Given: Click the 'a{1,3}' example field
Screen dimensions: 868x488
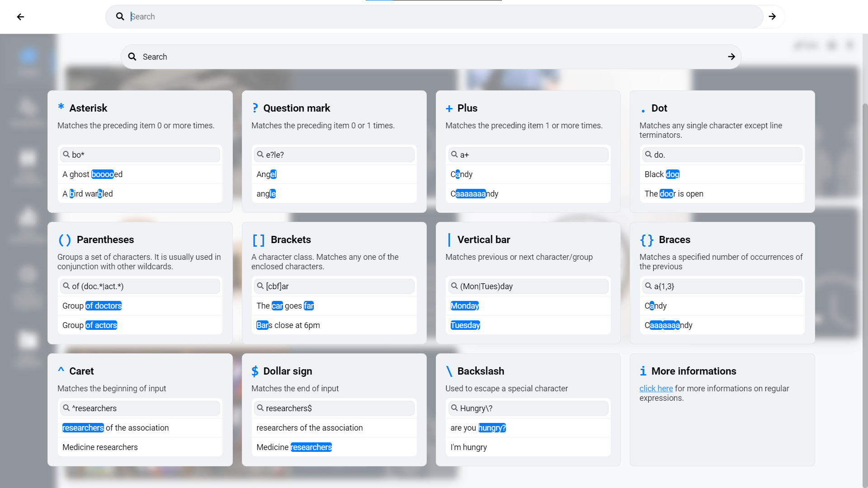Looking at the screenshot, I should pos(722,286).
